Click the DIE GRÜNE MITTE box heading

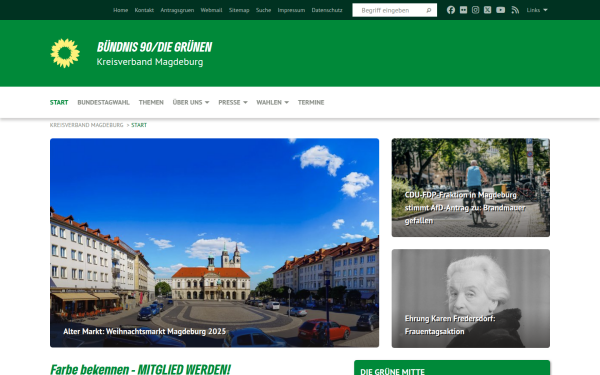click(393, 371)
